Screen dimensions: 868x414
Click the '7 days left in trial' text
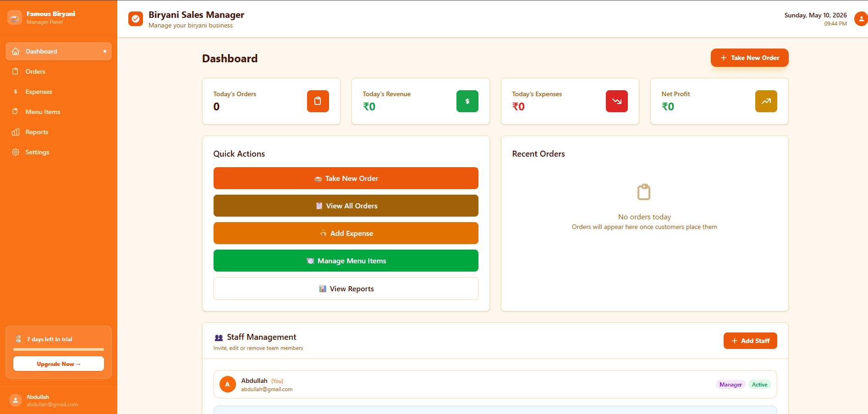(x=49, y=339)
